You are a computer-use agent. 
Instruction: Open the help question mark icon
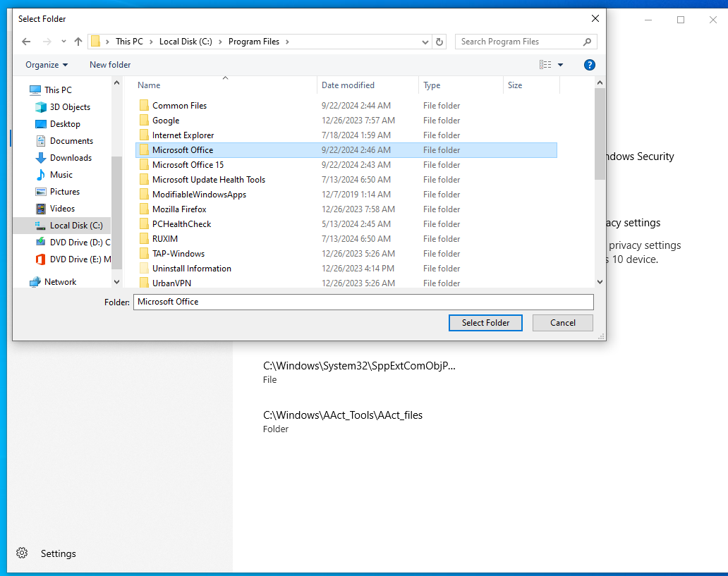click(x=589, y=65)
